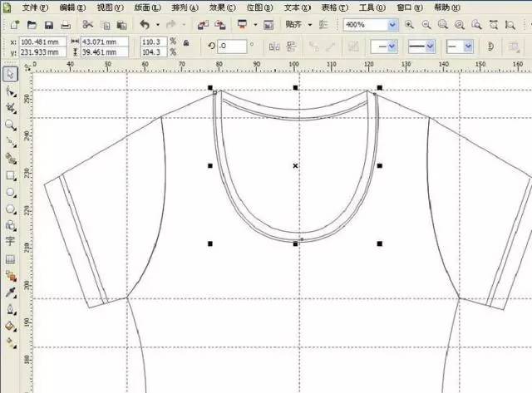Click the Undo arrow icon
Viewport: 532px width, 393px height.
(145, 26)
